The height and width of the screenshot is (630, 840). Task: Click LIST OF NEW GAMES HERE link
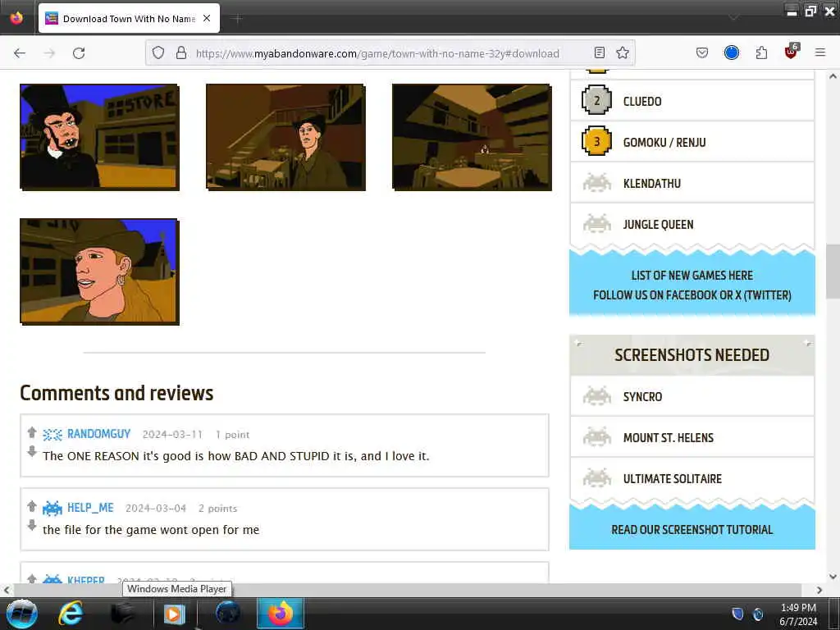pyautogui.click(x=692, y=276)
